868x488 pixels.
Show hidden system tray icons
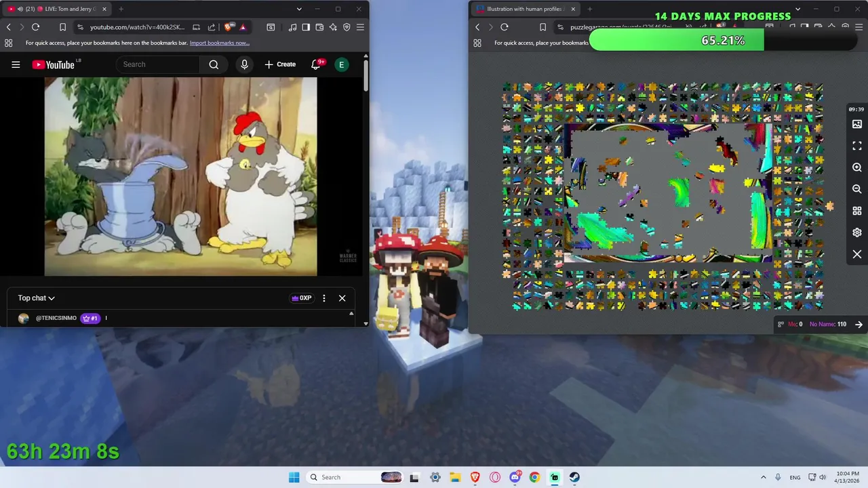[x=764, y=477]
